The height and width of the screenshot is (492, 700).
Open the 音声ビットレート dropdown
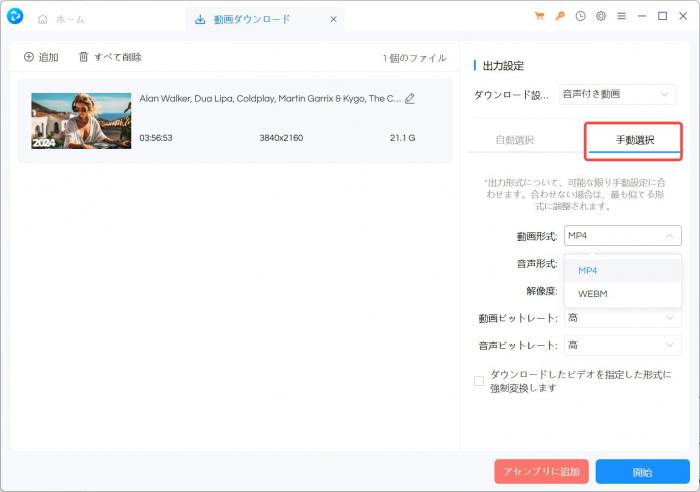point(623,346)
